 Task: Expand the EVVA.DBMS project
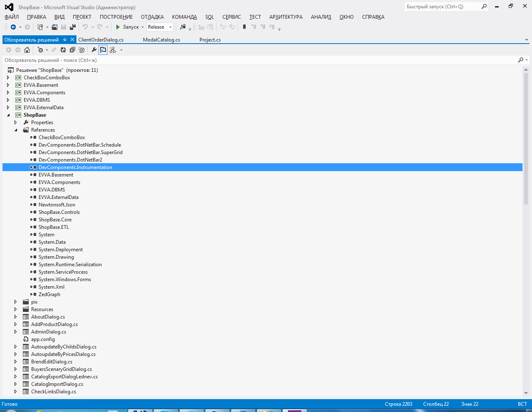pos(8,100)
